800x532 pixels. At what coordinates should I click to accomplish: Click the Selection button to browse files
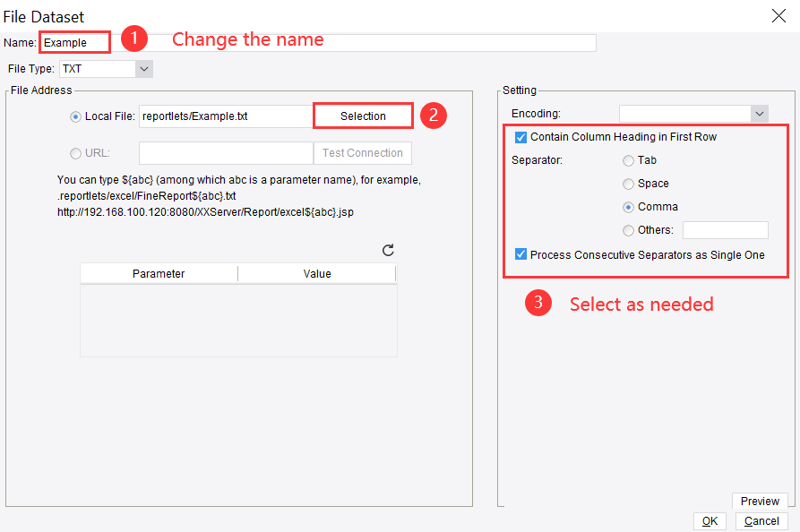pos(363,116)
